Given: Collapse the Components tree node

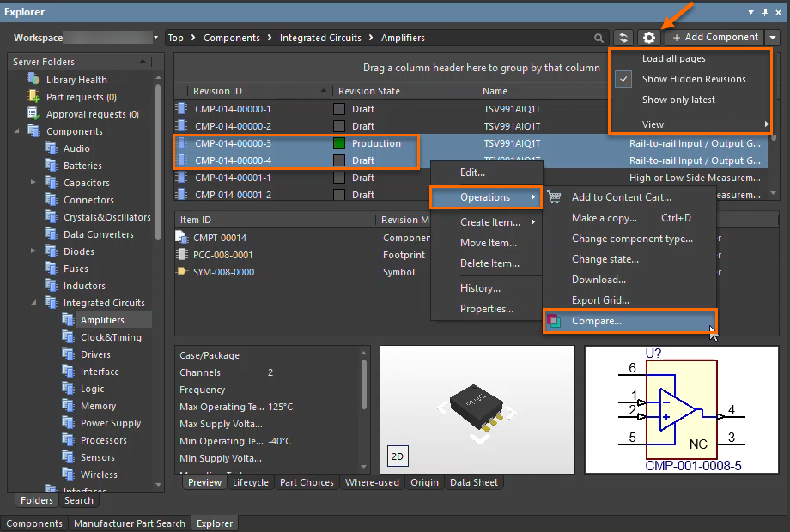Looking at the screenshot, I should (x=16, y=131).
